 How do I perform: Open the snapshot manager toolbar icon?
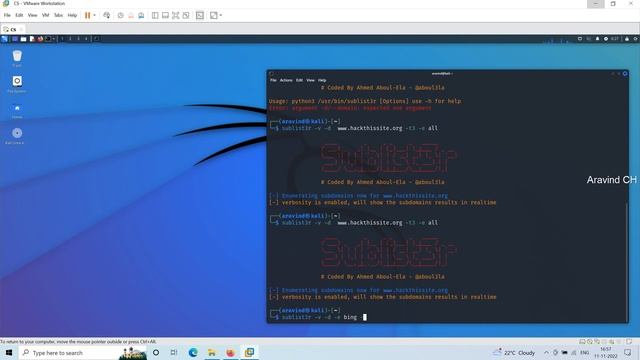click(141, 16)
